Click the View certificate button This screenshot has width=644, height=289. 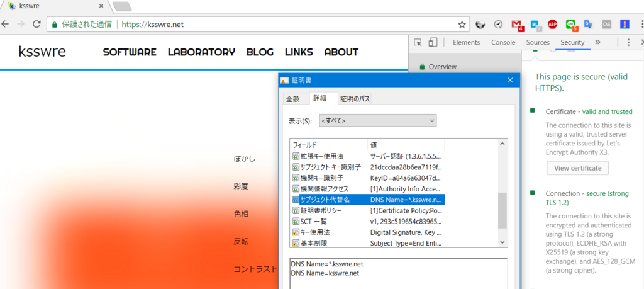(577, 168)
